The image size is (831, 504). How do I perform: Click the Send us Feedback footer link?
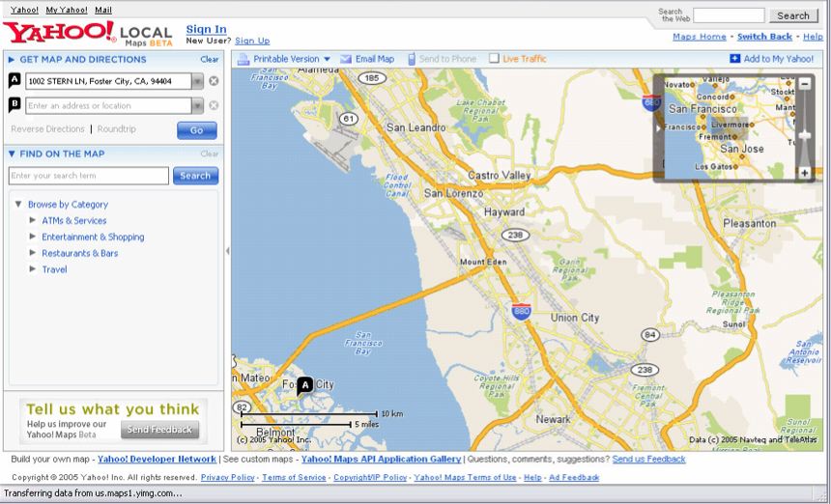click(648, 459)
